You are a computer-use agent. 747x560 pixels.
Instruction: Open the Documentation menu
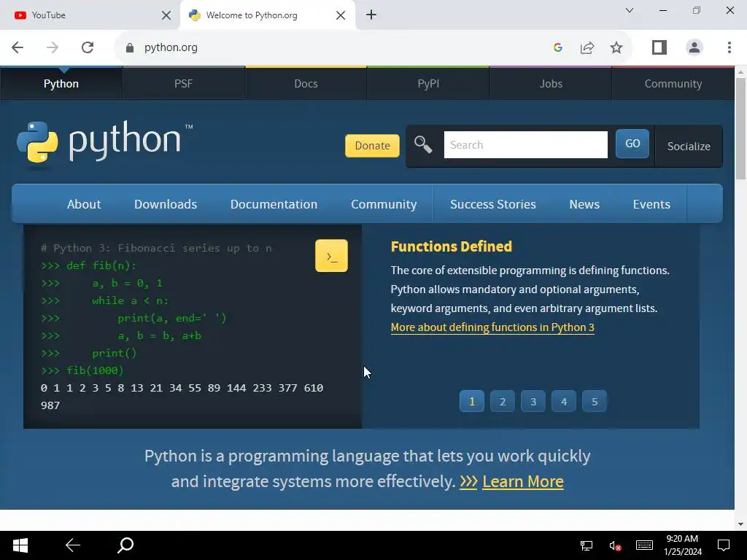(x=274, y=204)
